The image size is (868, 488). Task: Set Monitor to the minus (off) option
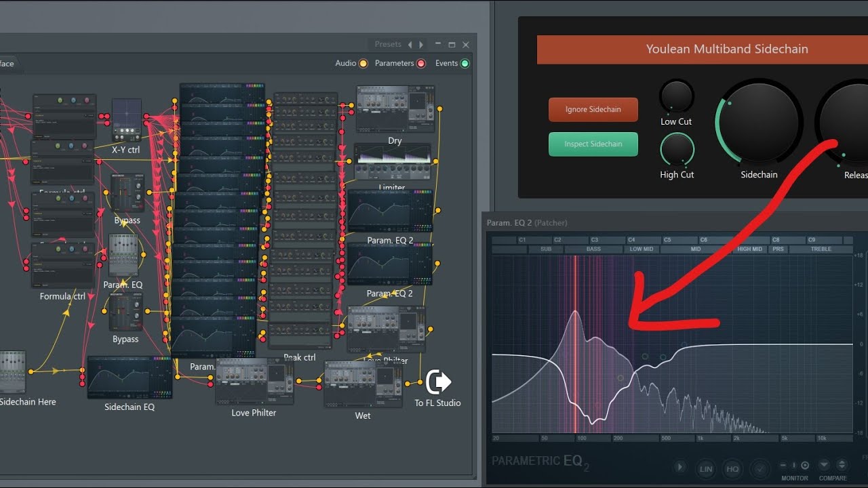click(783, 466)
